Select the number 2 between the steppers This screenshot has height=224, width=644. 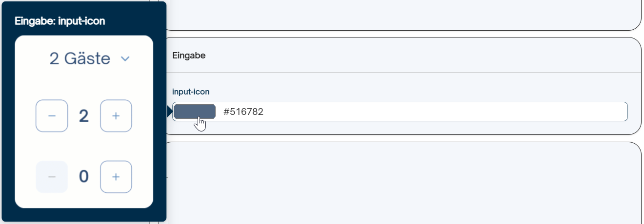click(84, 116)
